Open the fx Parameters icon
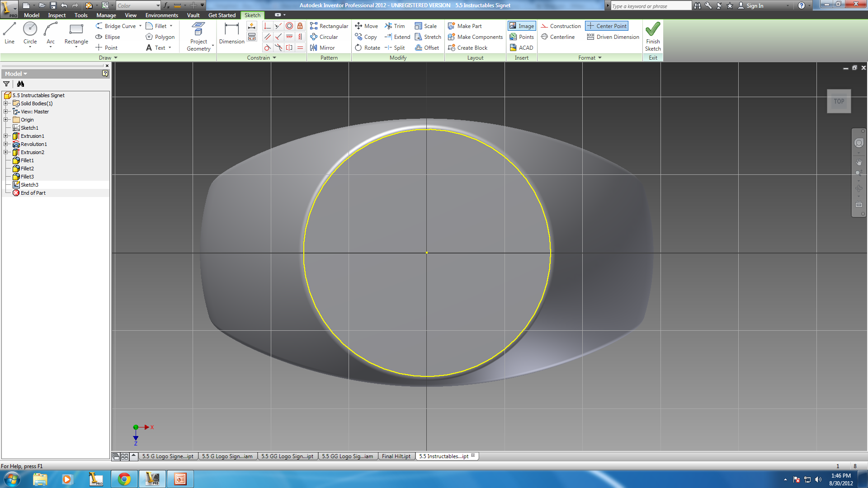Screen dimensions: 868x488 click(x=166, y=5)
